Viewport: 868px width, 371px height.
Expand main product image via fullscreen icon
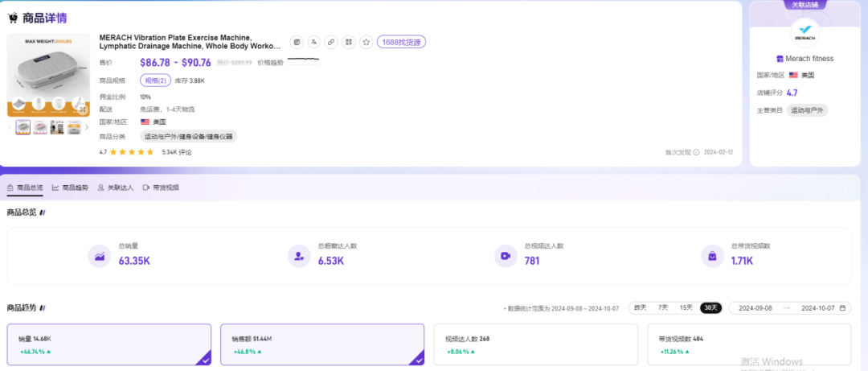(84, 111)
